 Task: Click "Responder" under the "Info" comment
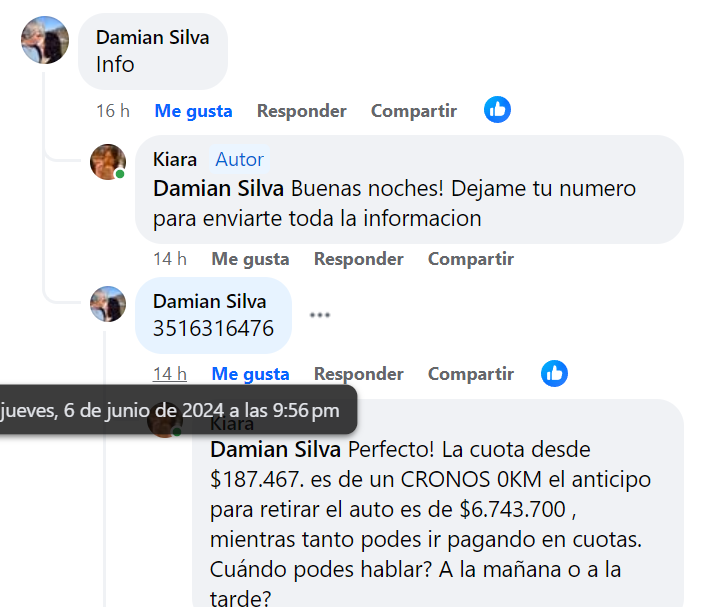point(301,111)
